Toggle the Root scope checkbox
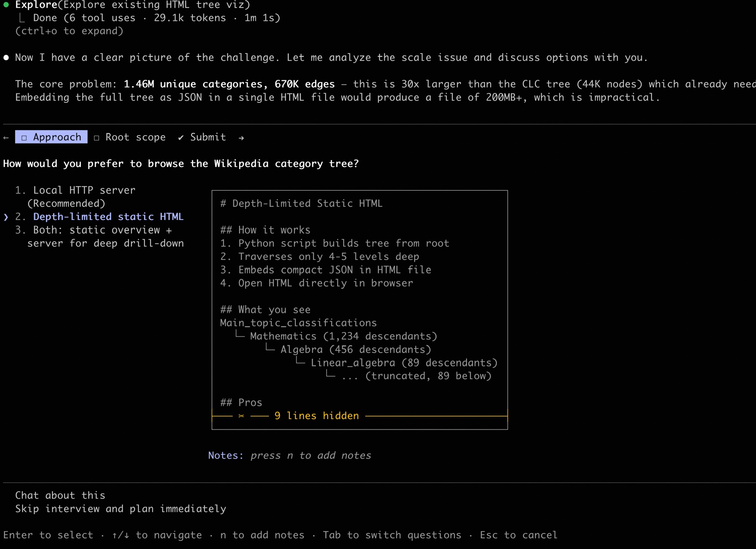 tap(97, 138)
